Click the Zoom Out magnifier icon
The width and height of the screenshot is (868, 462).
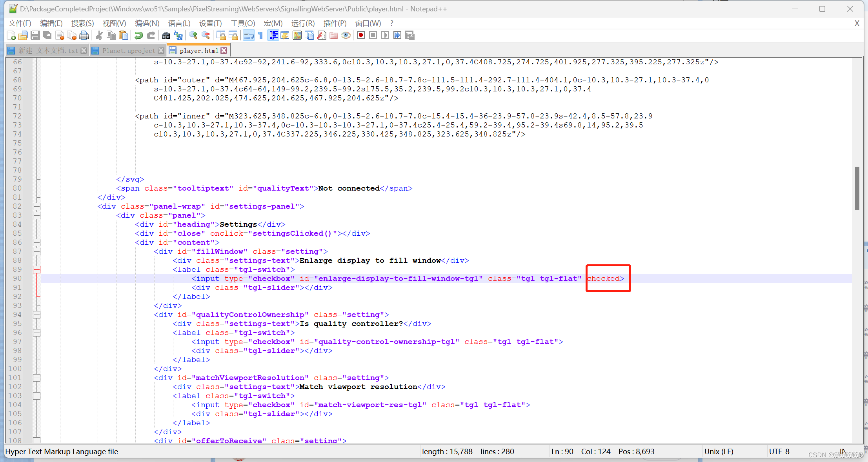coord(206,36)
